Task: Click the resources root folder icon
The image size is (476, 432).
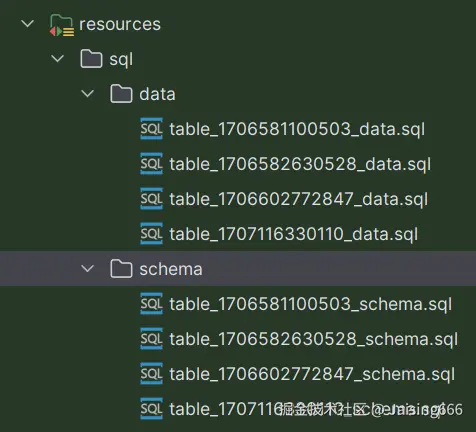Action: (62, 25)
